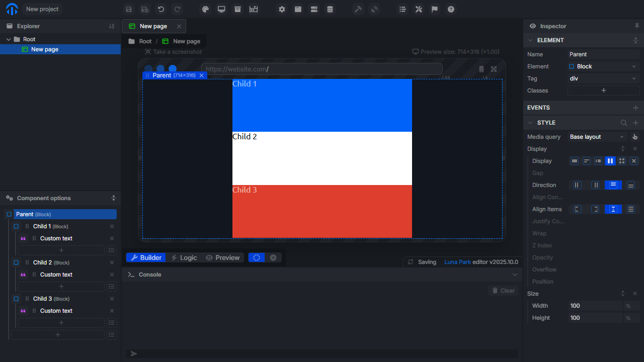Click the flag icon in top toolbar
Viewport: 644px width, 362px height.
[435, 9]
